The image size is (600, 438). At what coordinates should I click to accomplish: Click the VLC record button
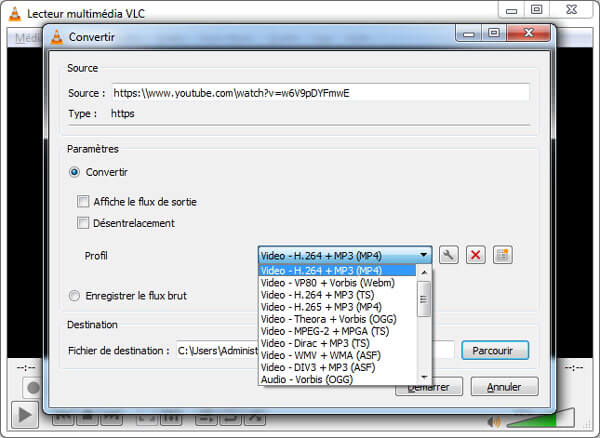click(x=33, y=388)
